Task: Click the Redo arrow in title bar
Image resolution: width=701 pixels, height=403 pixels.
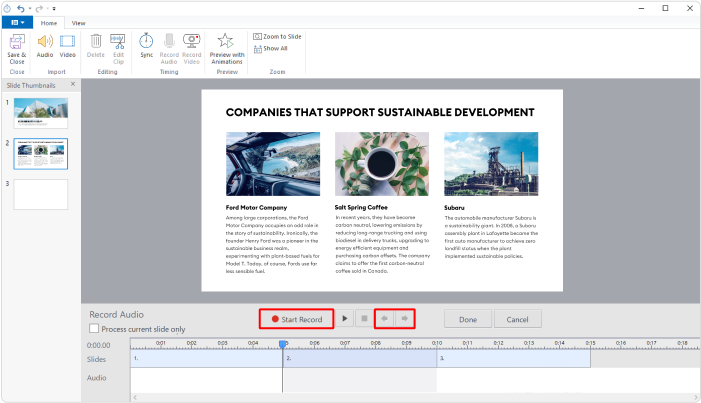Action: [39, 8]
